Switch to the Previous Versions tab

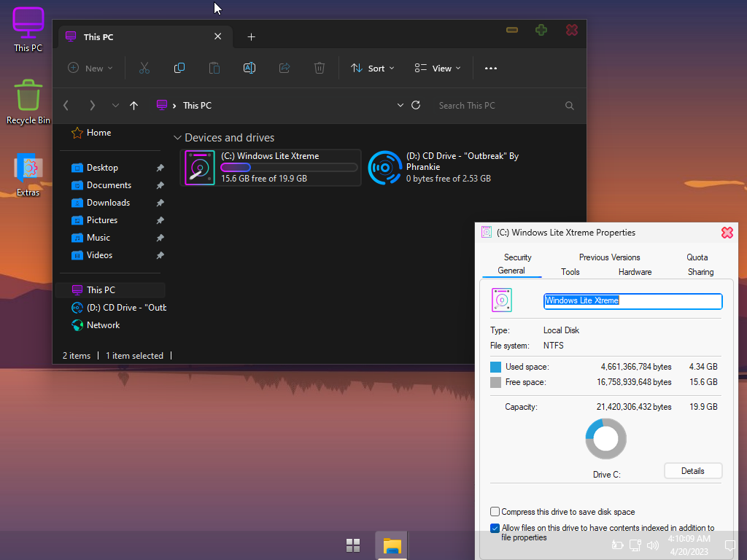click(x=609, y=257)
